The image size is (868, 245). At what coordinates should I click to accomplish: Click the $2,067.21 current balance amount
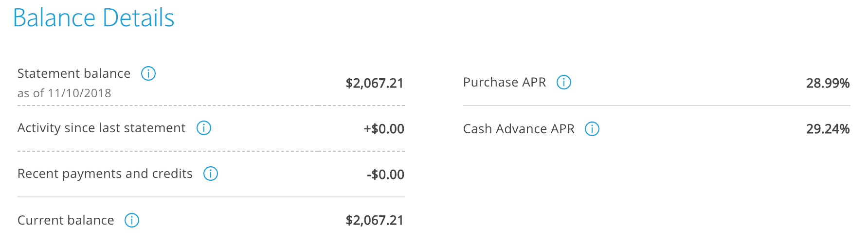point(375,220)
